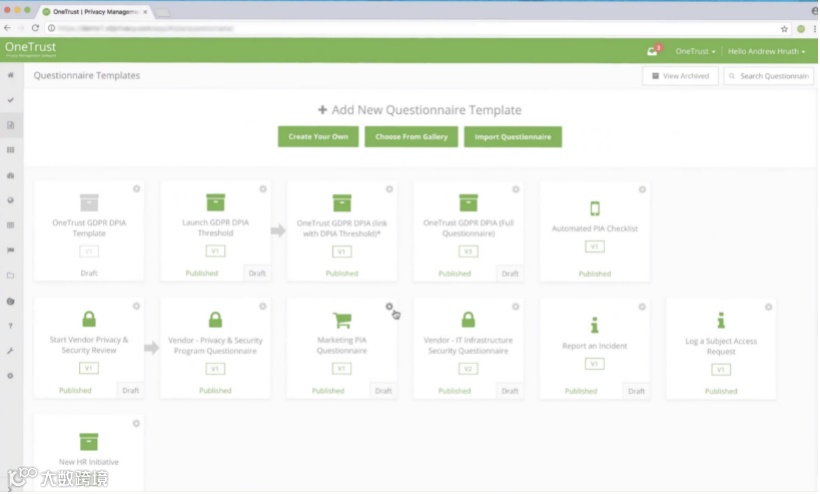Click 'Automated PIA Checklist' card title

click(595, 228)
